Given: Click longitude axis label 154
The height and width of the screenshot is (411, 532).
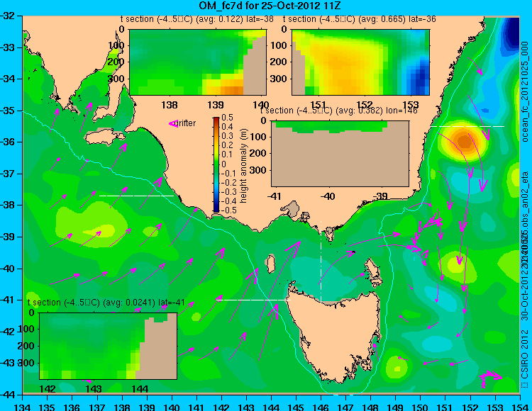Looking at the screenshot, I should (520, 407).
